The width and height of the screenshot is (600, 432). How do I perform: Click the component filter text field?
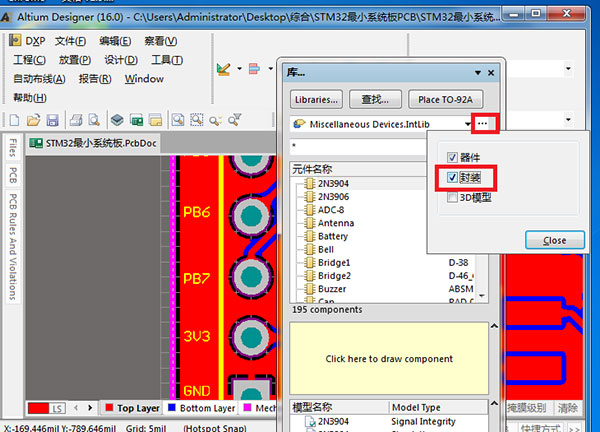coord(358,147)
